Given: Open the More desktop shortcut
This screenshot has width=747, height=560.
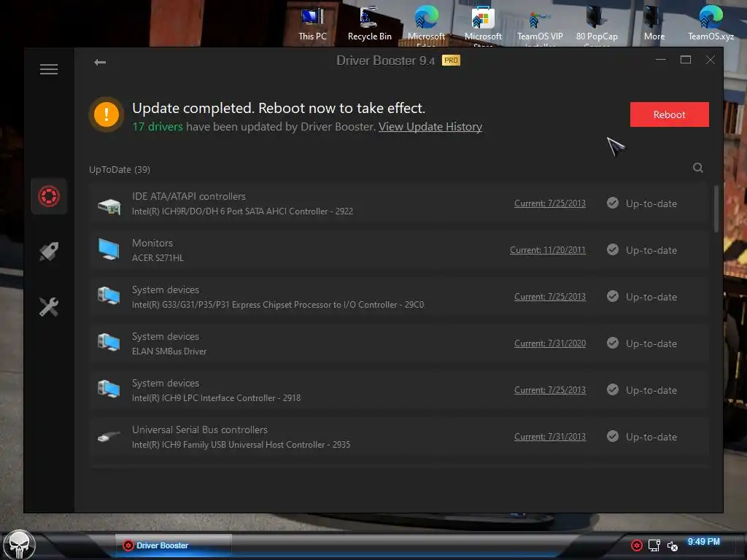Looking at the screenshot, I should (654, 24).
